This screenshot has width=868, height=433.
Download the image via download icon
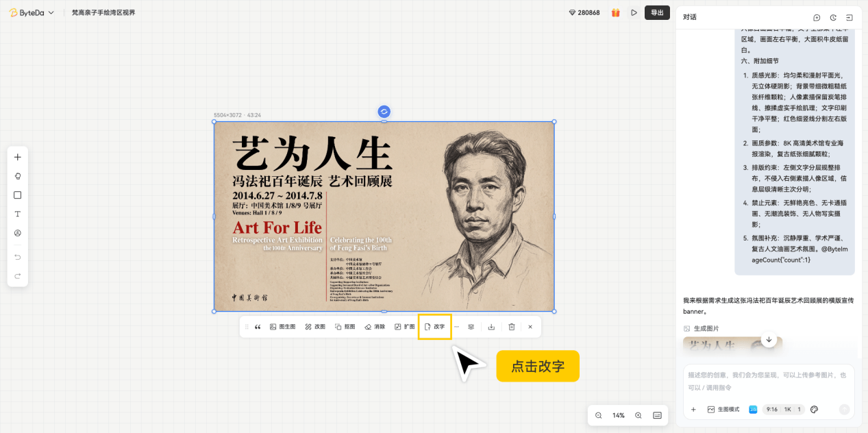(x=491, y=327)
